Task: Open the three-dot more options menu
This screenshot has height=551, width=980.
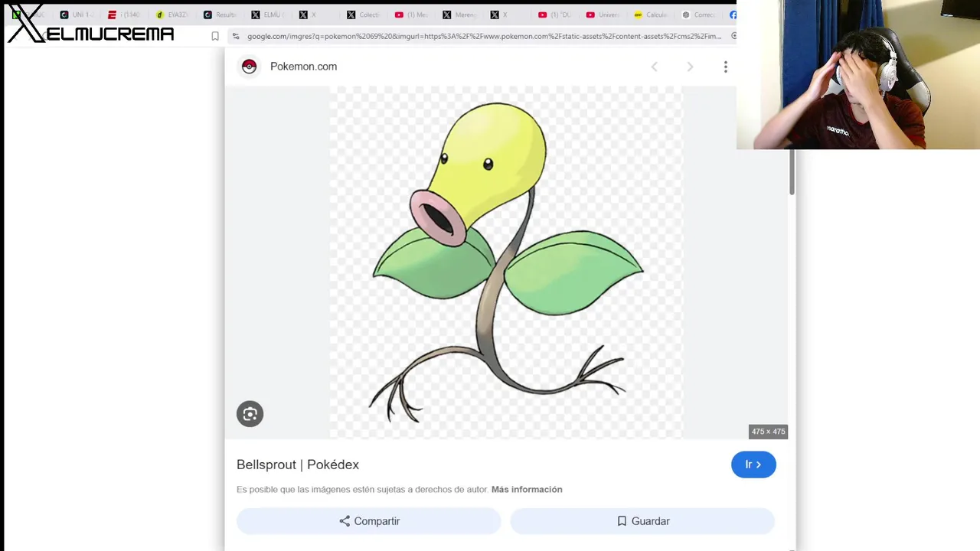Action: pyautogui.click(x=725, y=67)
